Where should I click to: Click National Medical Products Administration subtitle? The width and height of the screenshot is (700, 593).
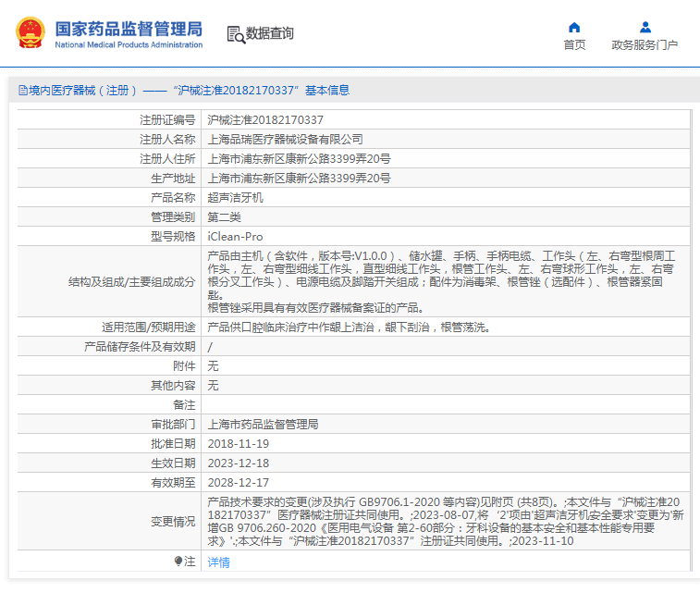129,44
